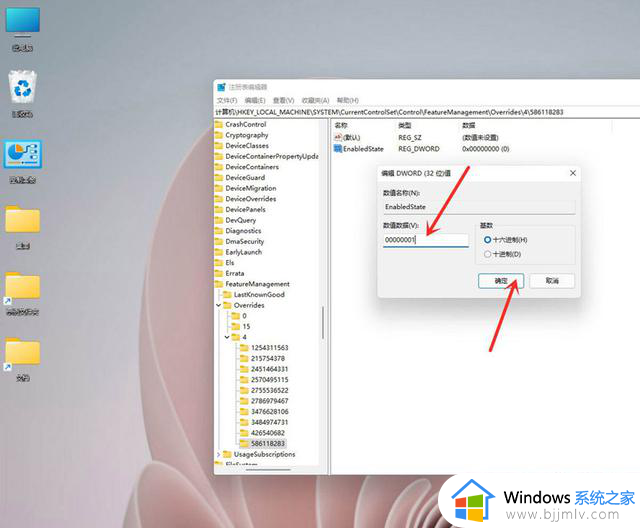This screenshot has height=528, width=640.
Task: Select the key named 0 under Overrides
Action: pyautogui.click(x=244, y=315)
